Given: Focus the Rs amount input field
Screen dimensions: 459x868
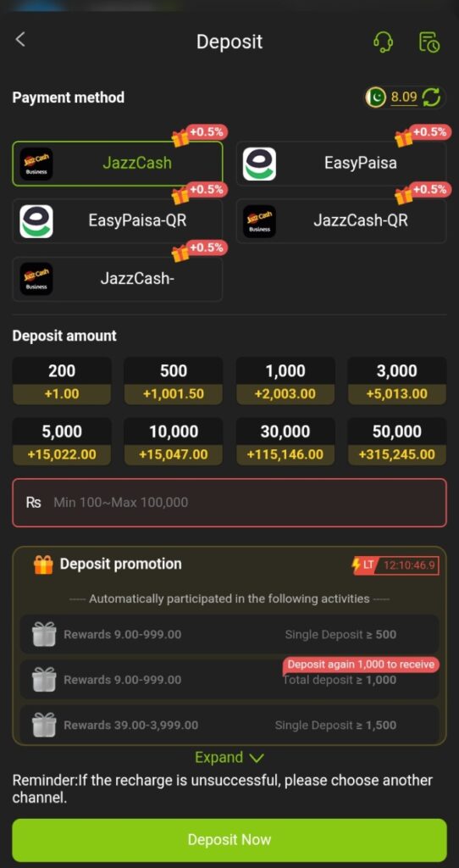Looking at the screenshot, I should pos(229,503).
